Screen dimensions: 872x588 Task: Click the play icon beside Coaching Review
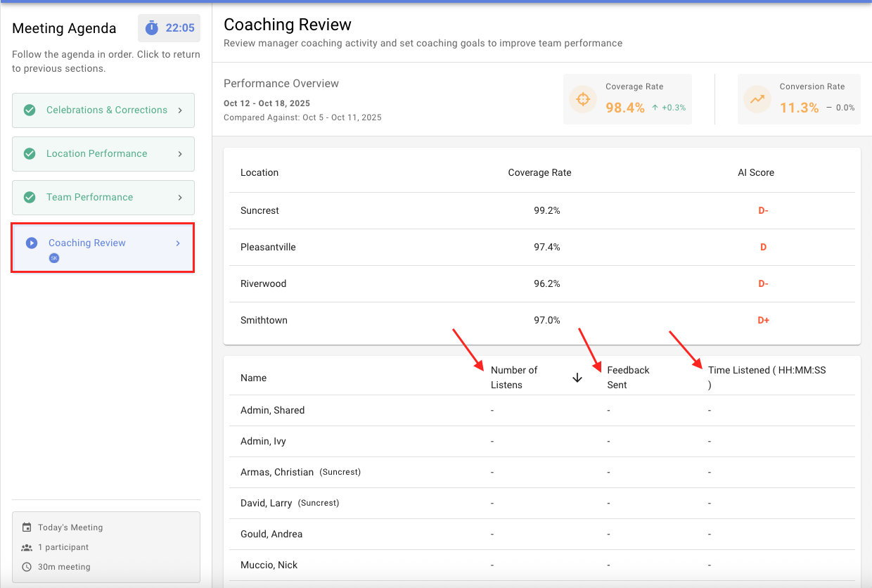32,243
